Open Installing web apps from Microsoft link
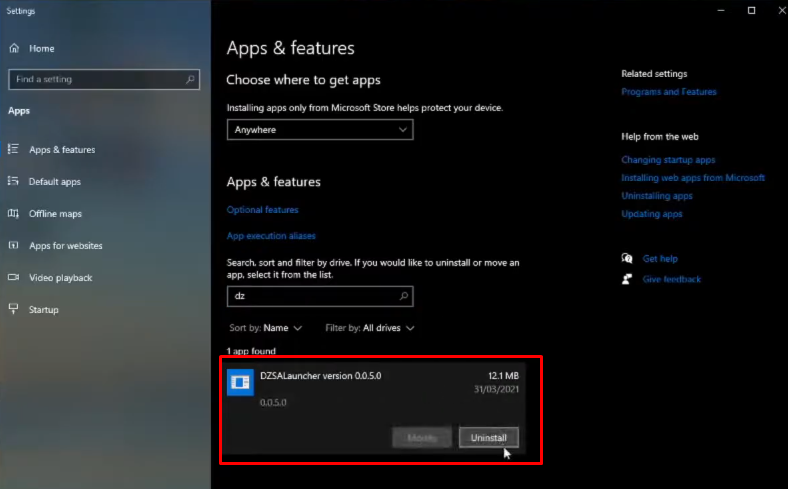 693,177
